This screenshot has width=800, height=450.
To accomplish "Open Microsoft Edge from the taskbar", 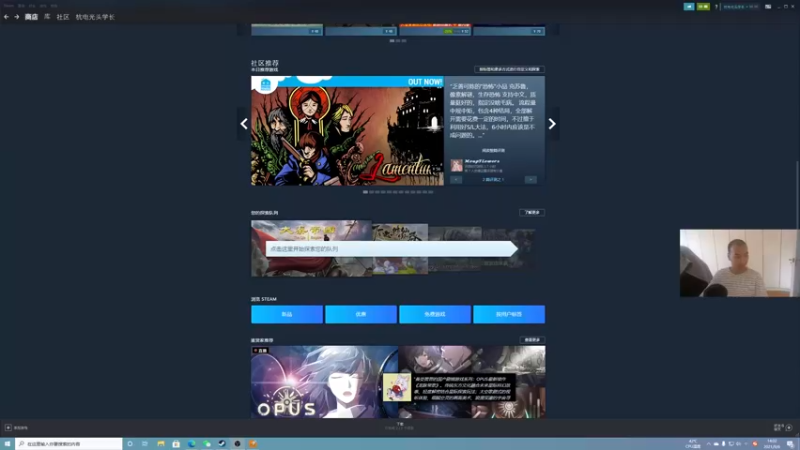I will pyautogui.click(x=191, y=444).
